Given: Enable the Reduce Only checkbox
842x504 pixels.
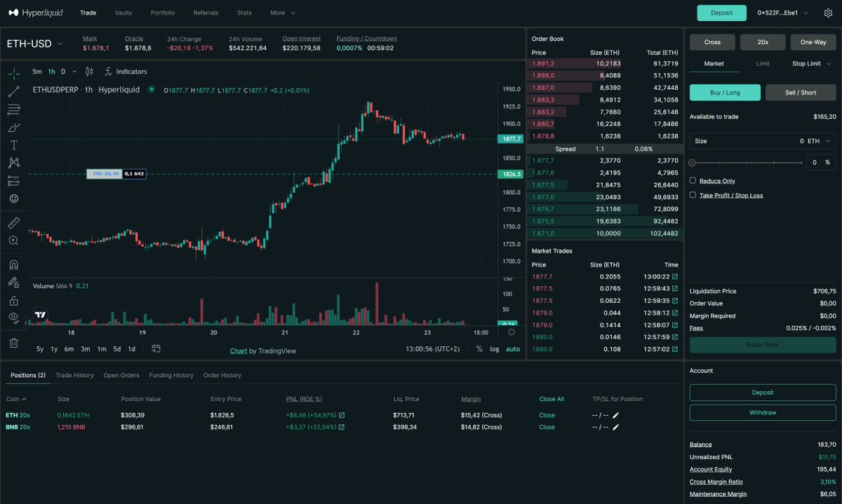Looking at the screenshot, I should coord(693,181).
